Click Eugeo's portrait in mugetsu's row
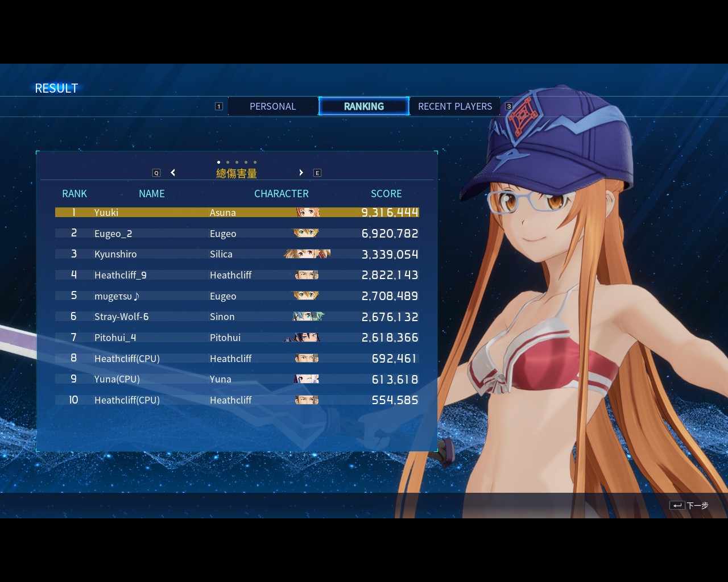Viewport: 728px width, 582px height. point(306,296)
